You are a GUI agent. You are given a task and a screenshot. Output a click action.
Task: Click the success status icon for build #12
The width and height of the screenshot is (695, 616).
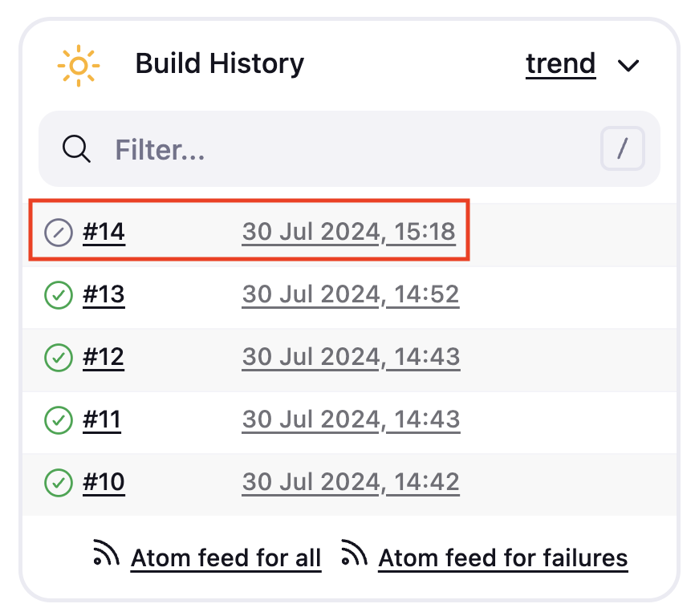[59, 358]
